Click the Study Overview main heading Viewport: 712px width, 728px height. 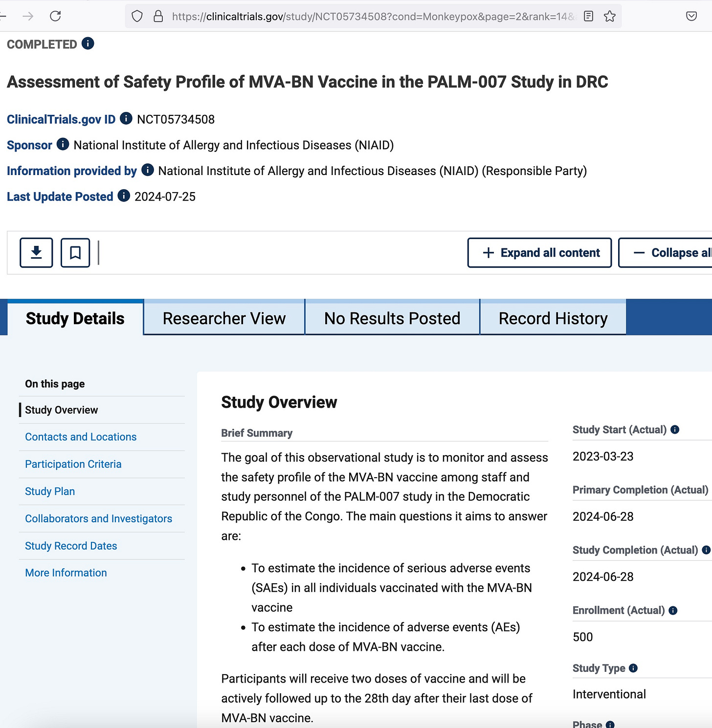[x=279, y=402]
